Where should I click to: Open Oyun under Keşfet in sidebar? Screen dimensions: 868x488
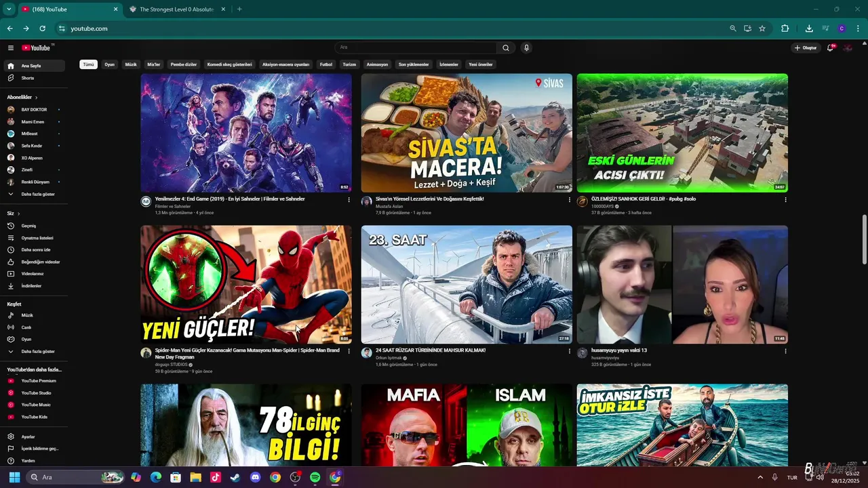[35, 339]
